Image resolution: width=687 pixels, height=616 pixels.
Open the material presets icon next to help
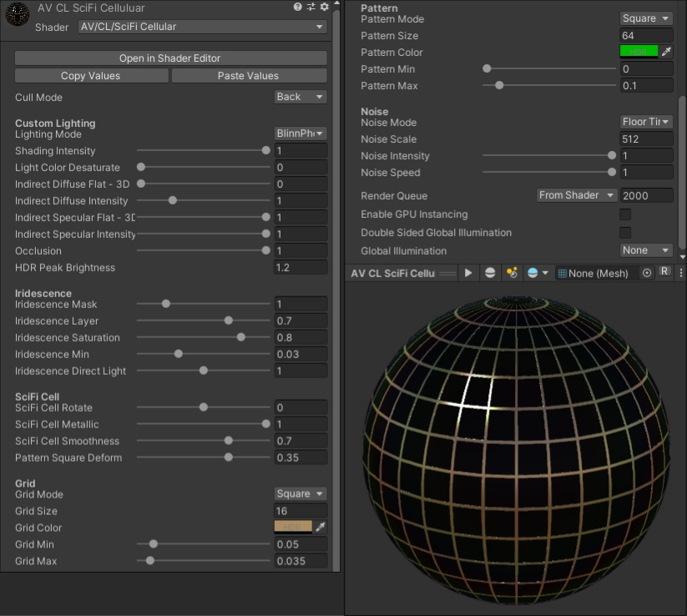coord(311,7)
